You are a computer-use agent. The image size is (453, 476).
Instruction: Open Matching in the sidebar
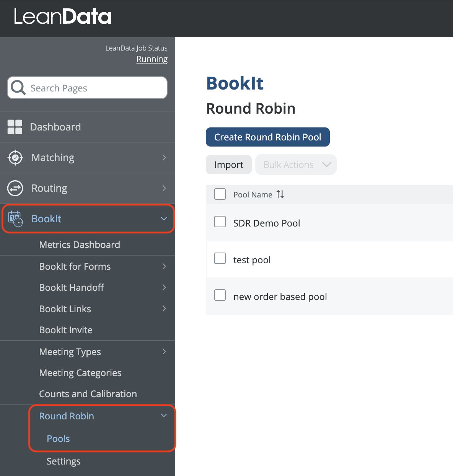(53, 158)
